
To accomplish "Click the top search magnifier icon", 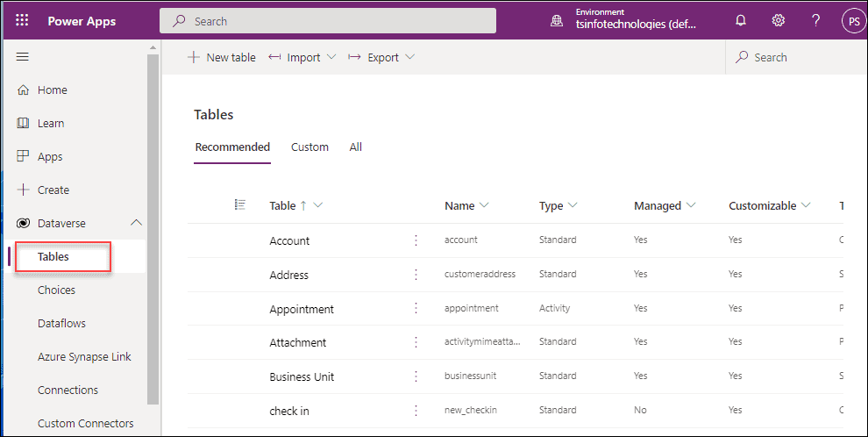I will click(180, 21).
